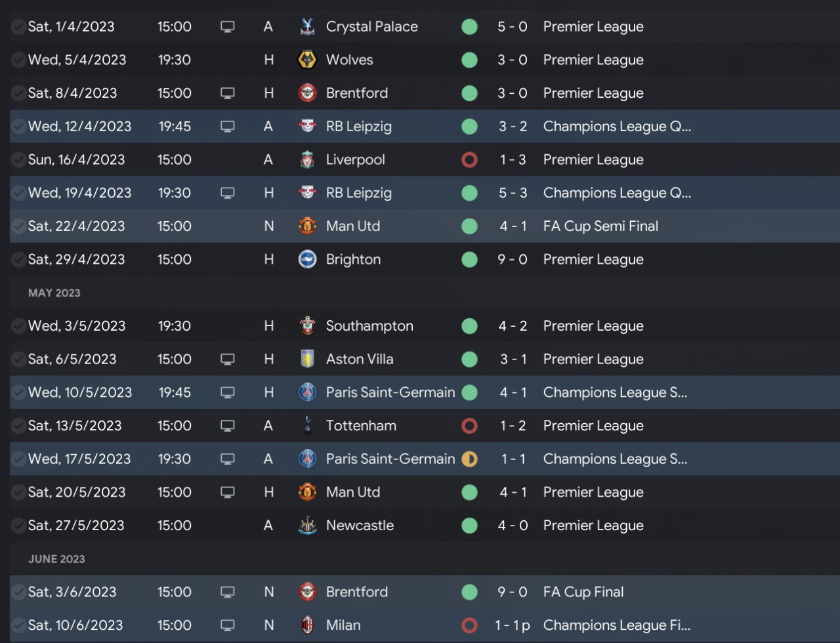This screenshot has width=840, height=643.
Task: Collapse the MAY 2023 month section
Action: (x=54, y=293)
